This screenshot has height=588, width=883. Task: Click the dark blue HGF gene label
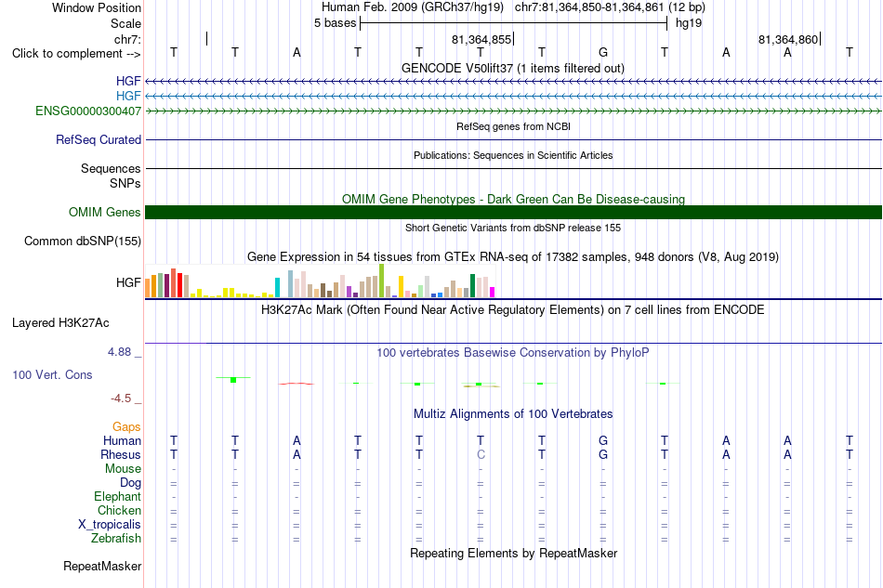click(128, 81)
